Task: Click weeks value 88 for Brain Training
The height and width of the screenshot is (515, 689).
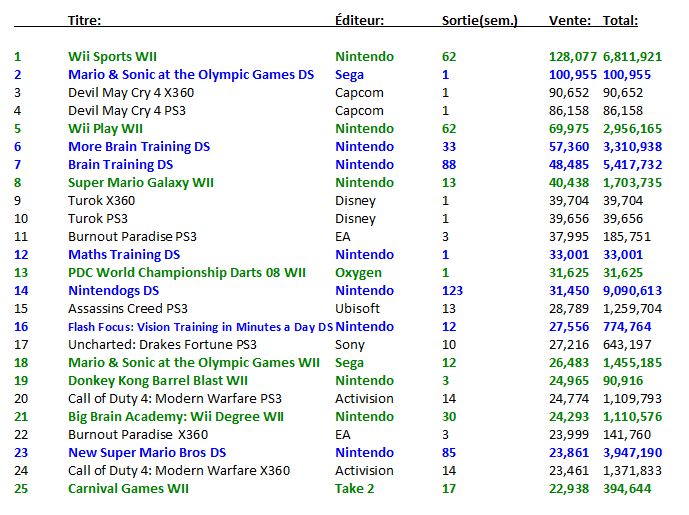Action: click(449, 165)
